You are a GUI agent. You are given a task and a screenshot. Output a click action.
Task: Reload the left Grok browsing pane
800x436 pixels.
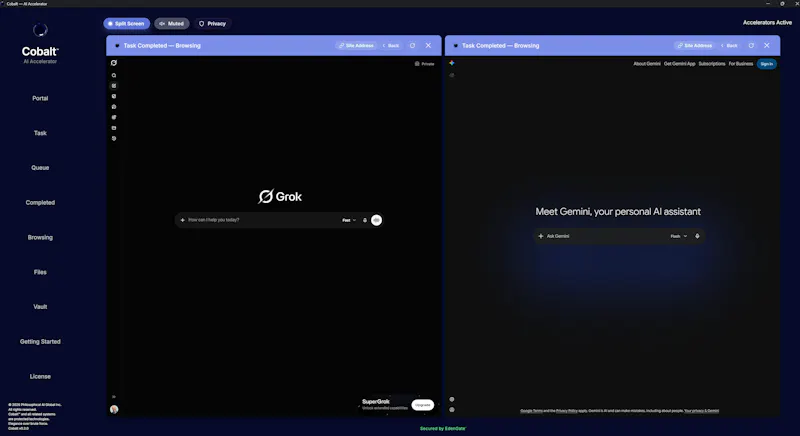412,45
